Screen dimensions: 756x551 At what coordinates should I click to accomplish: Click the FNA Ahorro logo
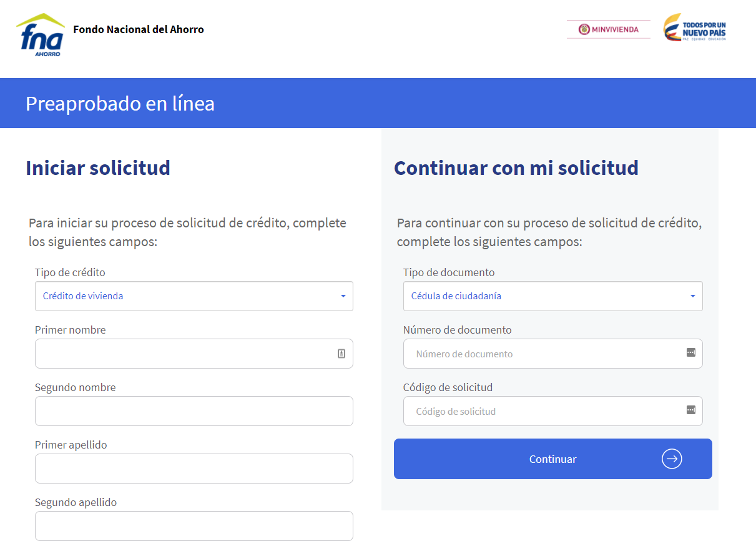coord(41,35)
